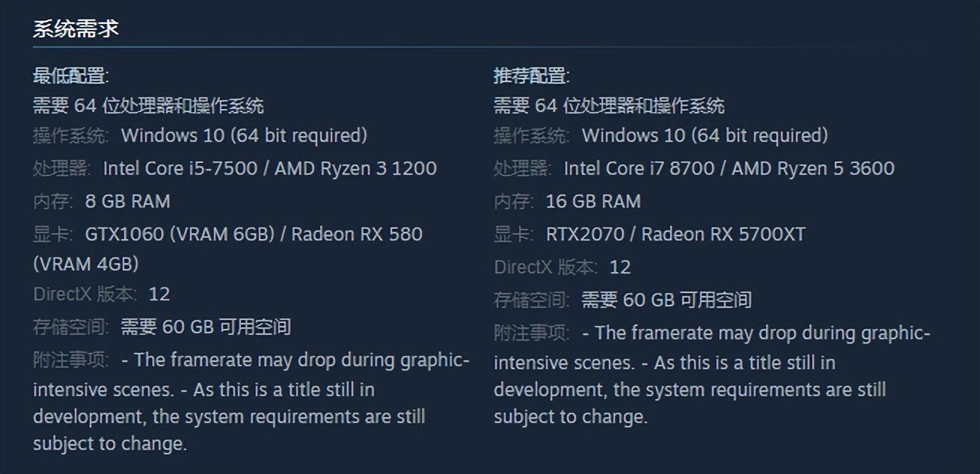Screen dimensions: 980x474
Task: Click minimum DirectX 版本 12 line
Action: [x=102, y=294]
